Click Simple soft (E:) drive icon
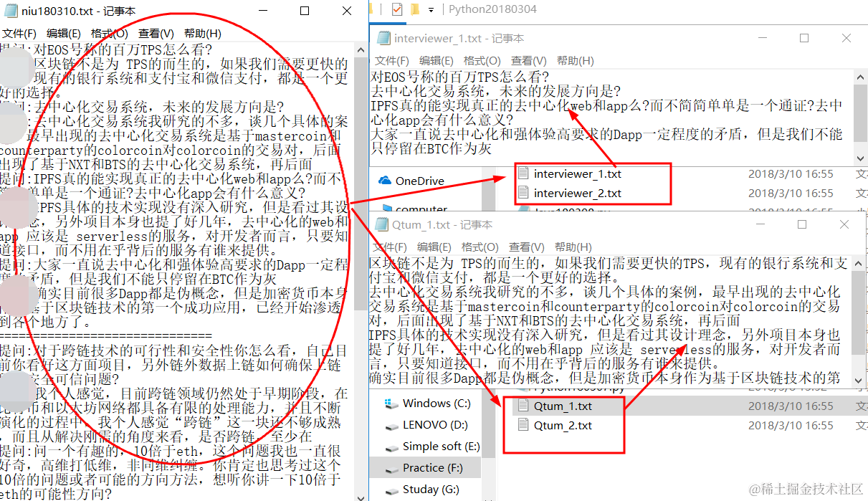This screenshot has width=868, height=501. tap(390, 447)
